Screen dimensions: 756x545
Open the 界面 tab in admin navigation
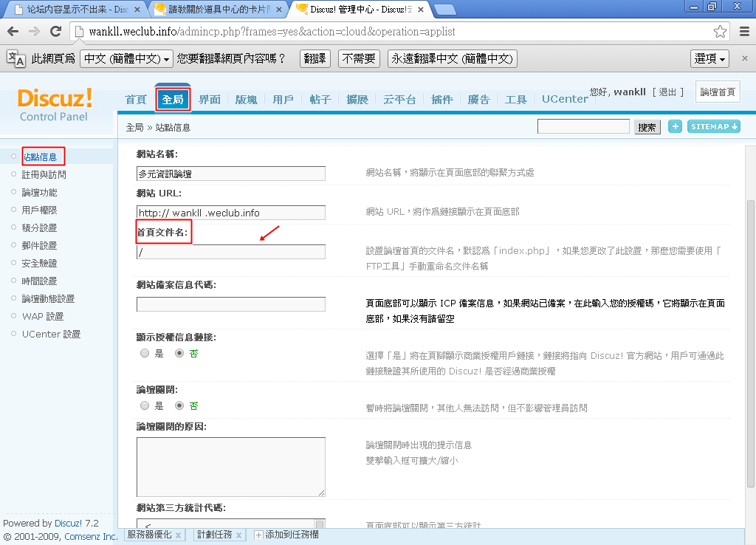(x=210, y=100)
